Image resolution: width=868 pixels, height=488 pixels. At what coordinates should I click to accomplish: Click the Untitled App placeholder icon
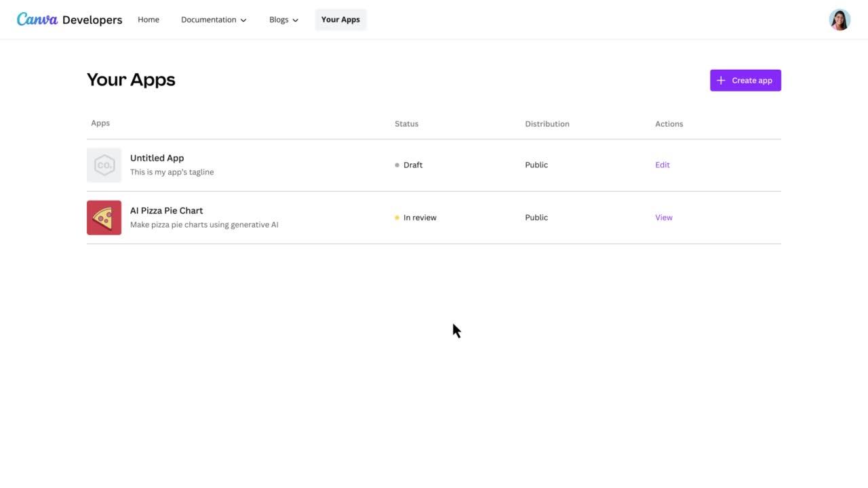[104, 165]
